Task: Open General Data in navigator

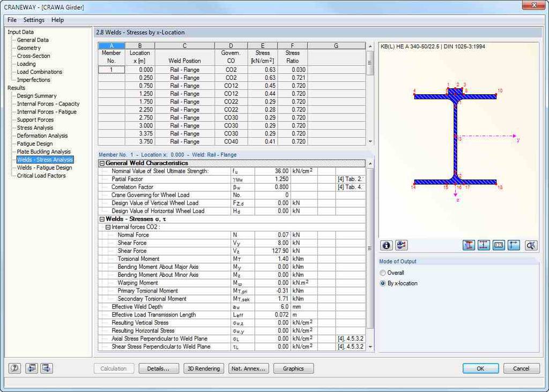Action: (33, 40)
